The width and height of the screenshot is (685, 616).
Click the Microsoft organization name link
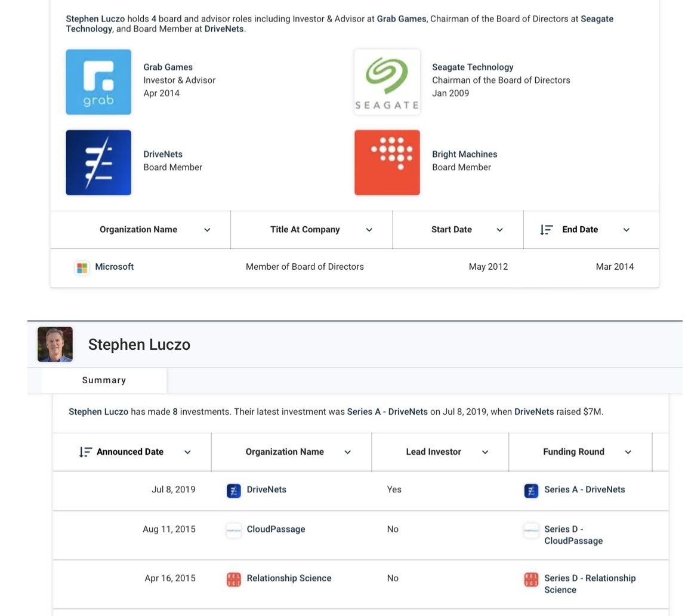point(114,267)
